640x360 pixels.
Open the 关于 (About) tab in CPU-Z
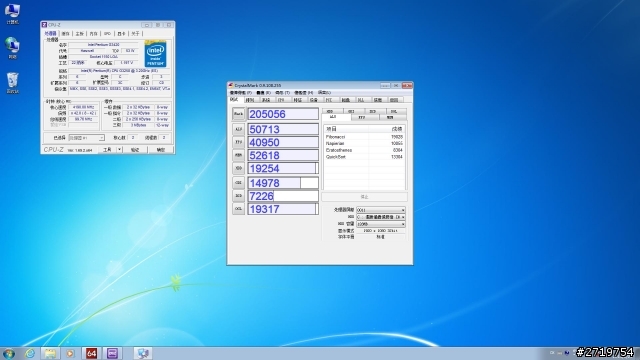135,34
